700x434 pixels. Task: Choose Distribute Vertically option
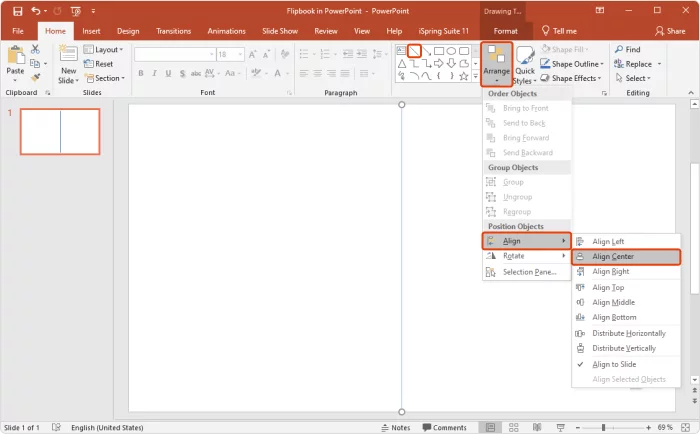pos(626,348)
